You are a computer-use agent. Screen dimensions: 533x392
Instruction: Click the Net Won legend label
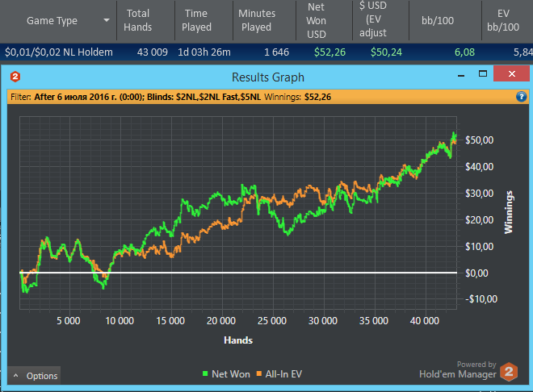coord(231,374)
